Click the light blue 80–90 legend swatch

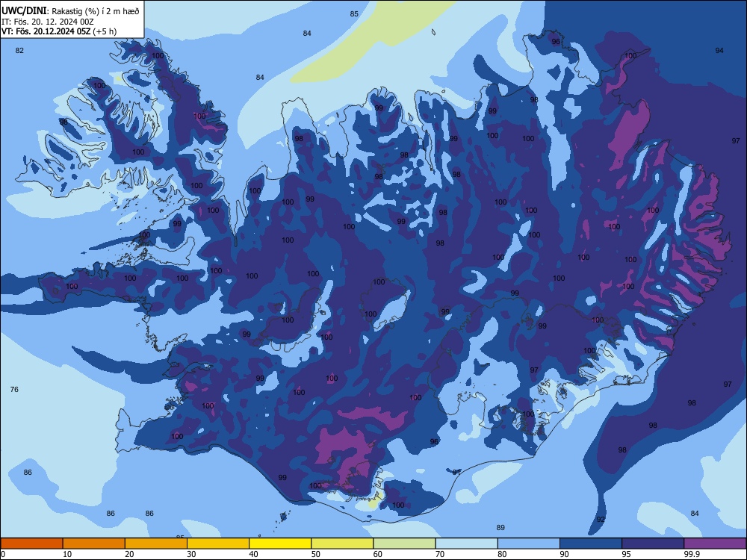click(x=529, y=544)
